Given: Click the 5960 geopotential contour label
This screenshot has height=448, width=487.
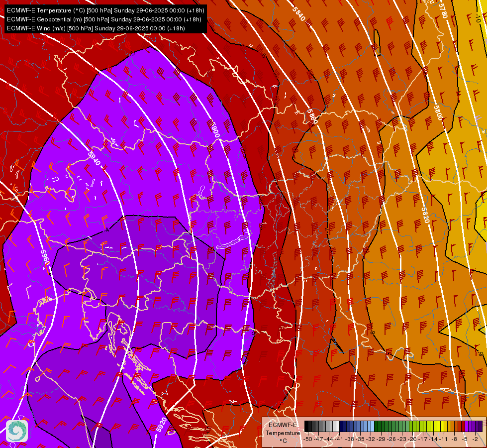Looking at the screenshot, I should [45, 258].
